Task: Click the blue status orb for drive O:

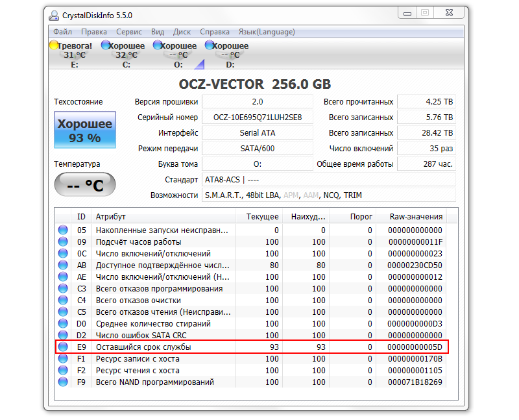Action: [158, 45]
